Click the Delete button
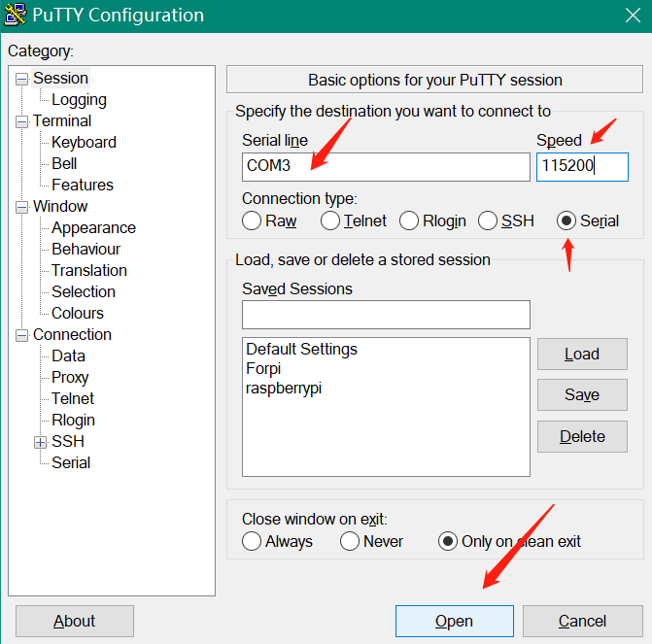Image resolution: width=652 pixels, height=644 pixels. [582, 436]
